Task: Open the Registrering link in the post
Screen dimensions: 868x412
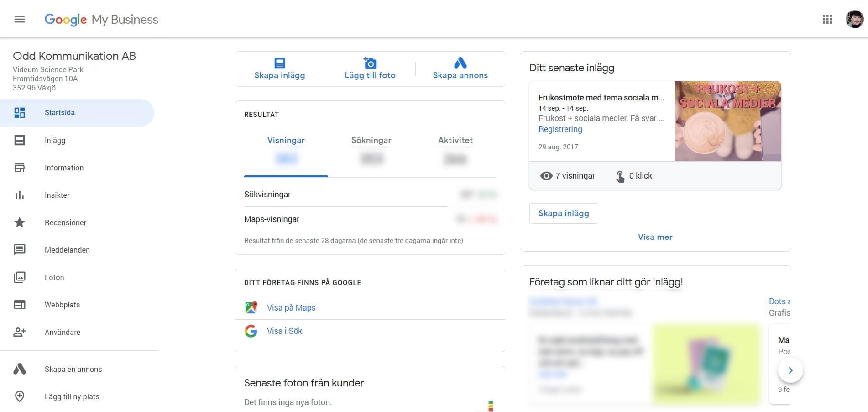Action: [560, 129]
